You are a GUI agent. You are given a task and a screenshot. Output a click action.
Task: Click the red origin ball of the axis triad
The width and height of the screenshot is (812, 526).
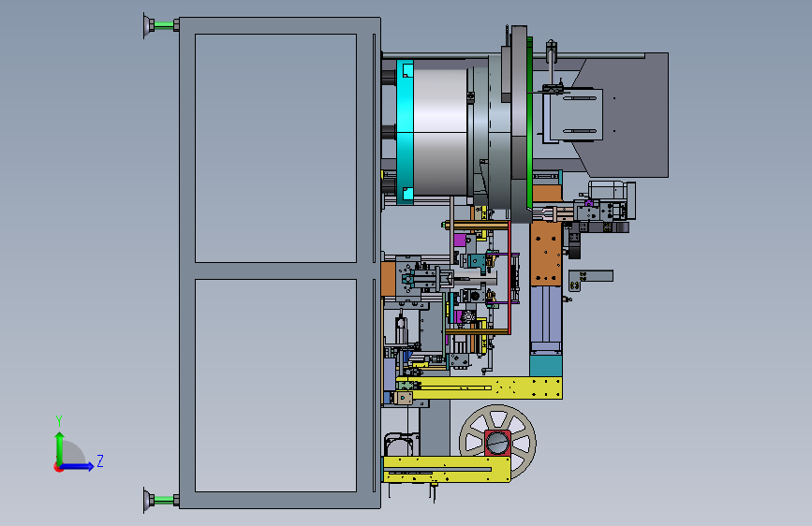pyautogui.click(x=58, y=467)
